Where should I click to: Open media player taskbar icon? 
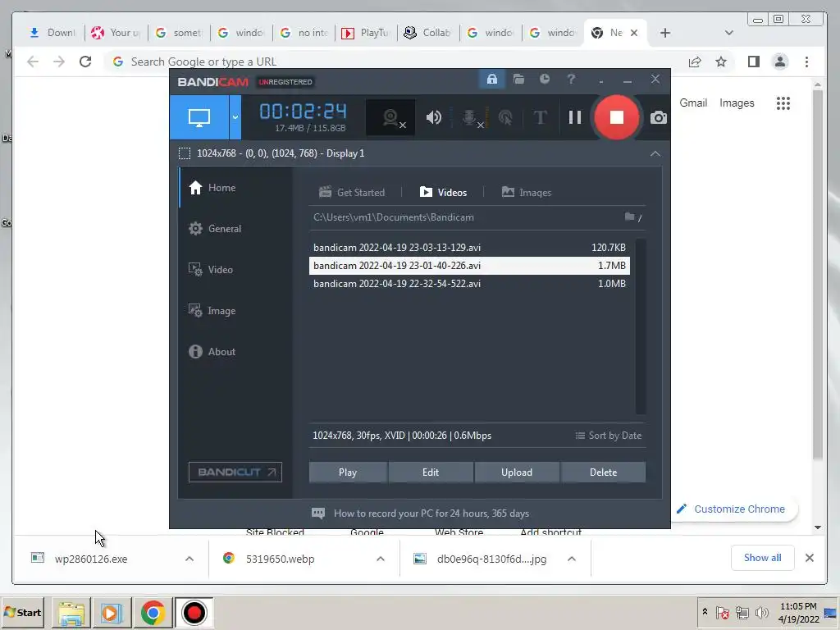(x=112, y=613)
